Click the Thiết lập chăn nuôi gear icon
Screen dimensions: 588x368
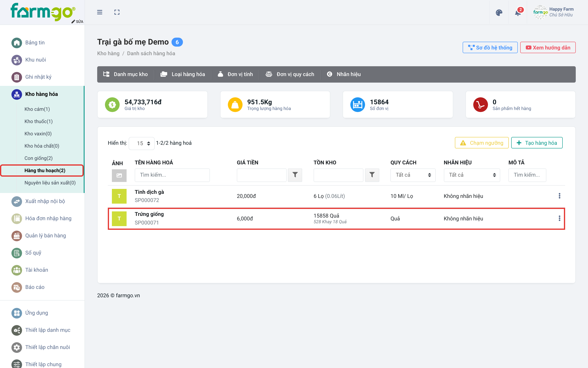click(x=17, y=347)
